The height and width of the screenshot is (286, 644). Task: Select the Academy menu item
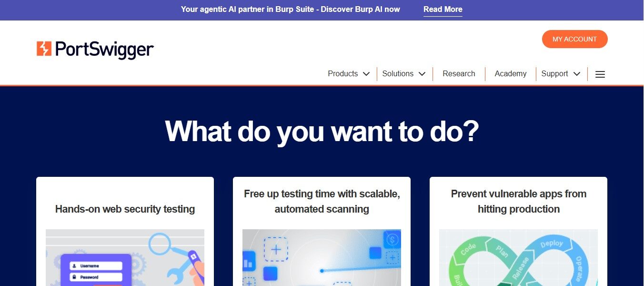(x=510, y=74)
